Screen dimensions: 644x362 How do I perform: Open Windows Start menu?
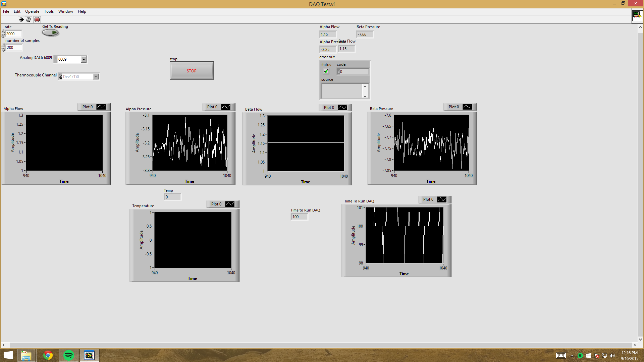(x=8, y=355)
